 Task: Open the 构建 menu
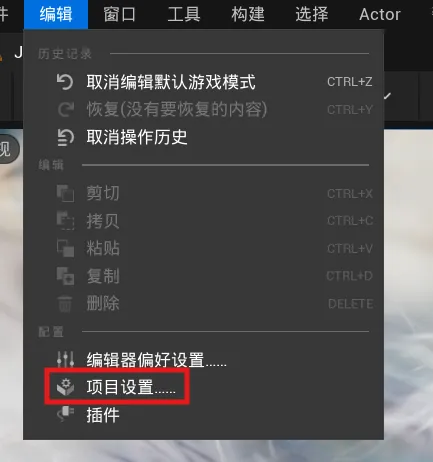coord(248,14)
